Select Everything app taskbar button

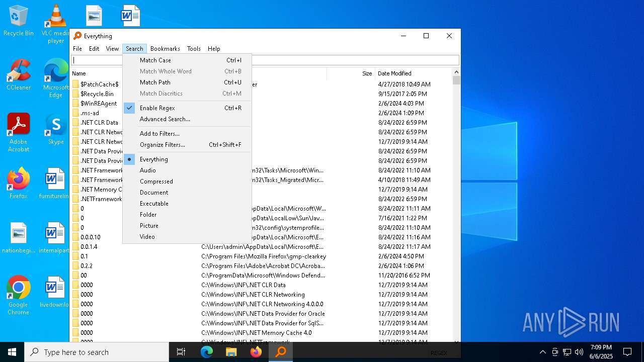pos(281,352)
